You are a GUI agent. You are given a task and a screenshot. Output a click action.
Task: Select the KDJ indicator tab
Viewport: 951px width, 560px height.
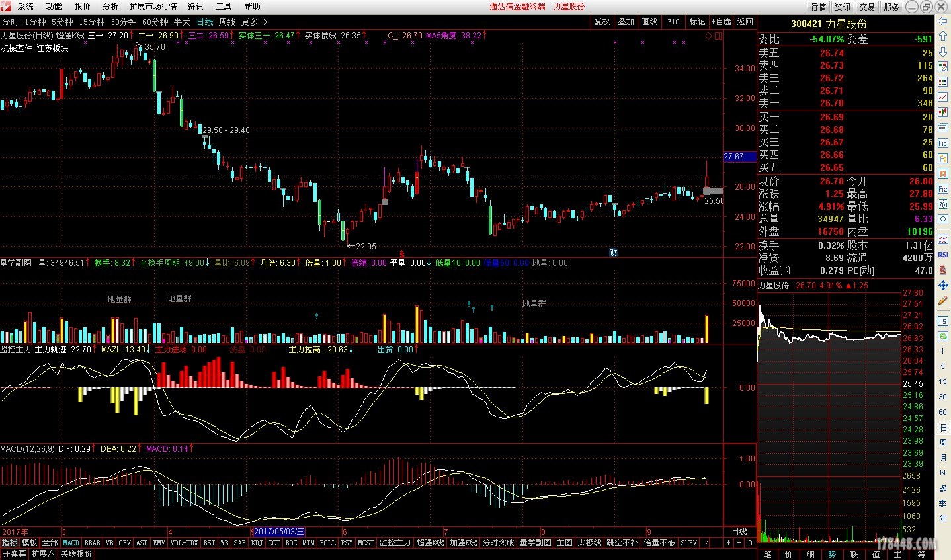click(x=257, y=543)
